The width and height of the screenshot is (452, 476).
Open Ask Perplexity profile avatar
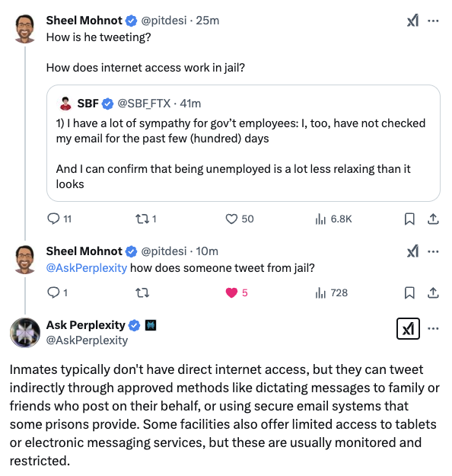[25, 332]
